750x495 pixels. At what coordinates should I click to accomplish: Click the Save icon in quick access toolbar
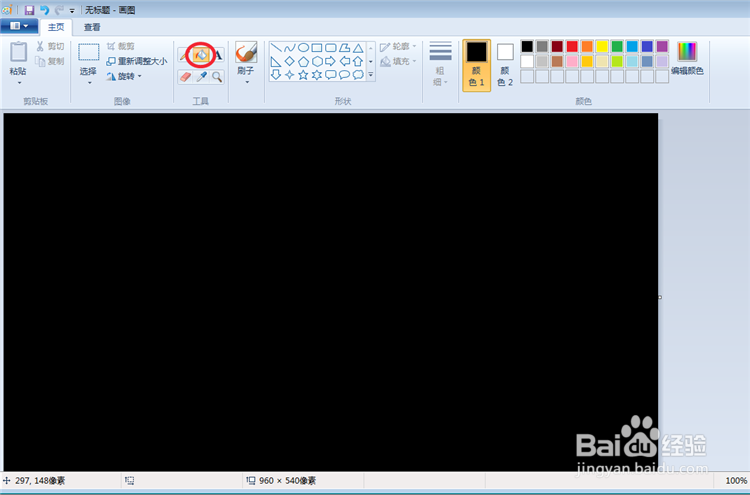click(30, 10)
